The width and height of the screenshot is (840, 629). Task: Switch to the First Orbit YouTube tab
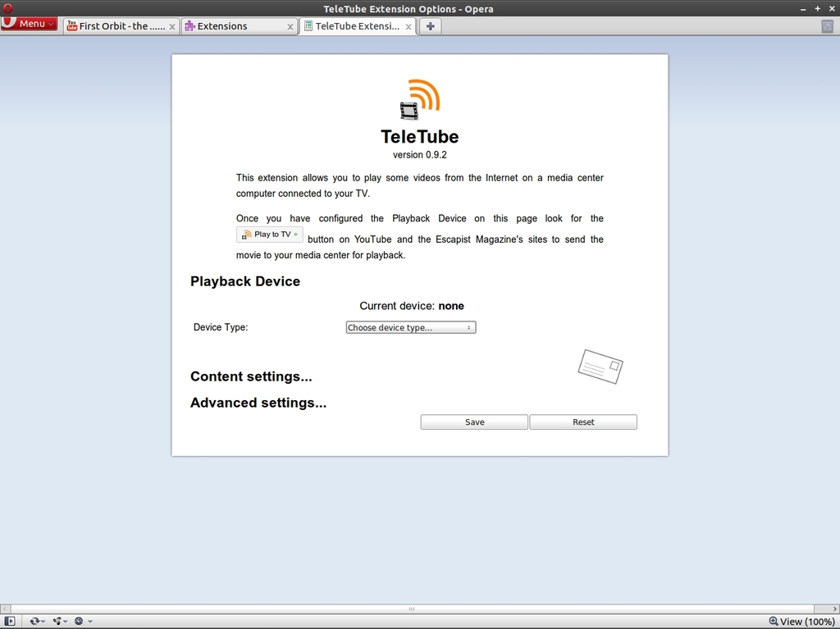(120, 26)
